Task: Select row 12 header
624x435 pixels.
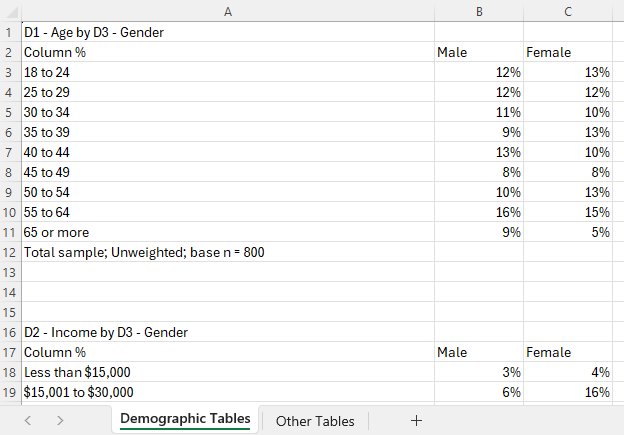Action: tap(9, 252)
